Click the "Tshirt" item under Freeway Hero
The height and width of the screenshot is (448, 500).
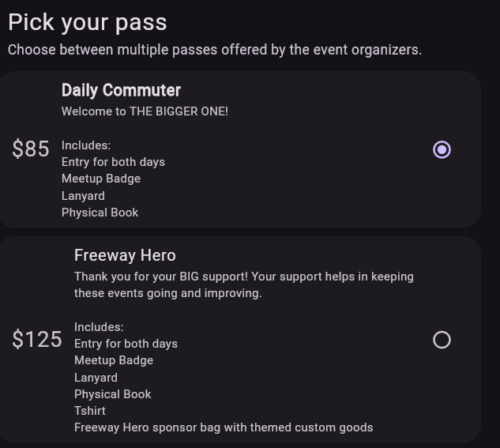tap(90, 411)
